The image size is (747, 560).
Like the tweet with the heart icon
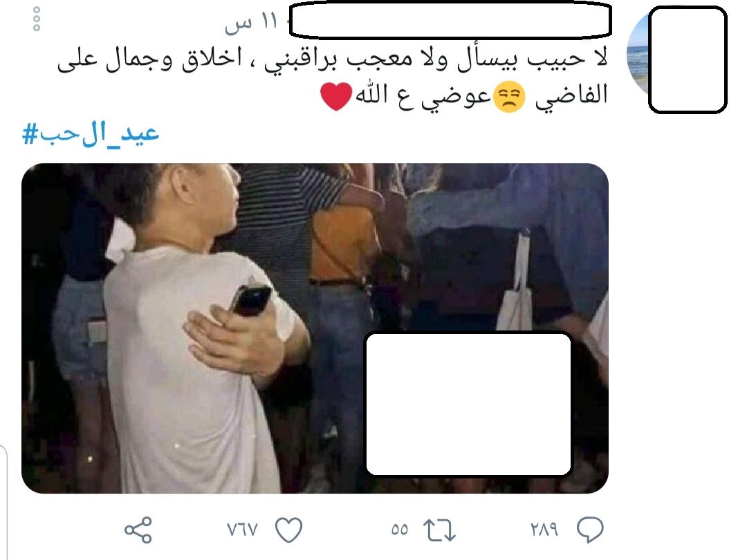point(288,530)
